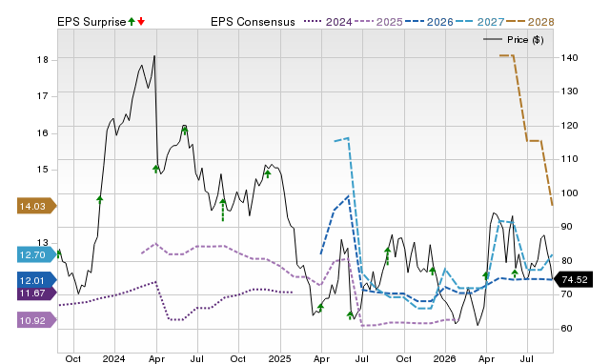Click the EPS Surprise legend label

pos(91,22)
